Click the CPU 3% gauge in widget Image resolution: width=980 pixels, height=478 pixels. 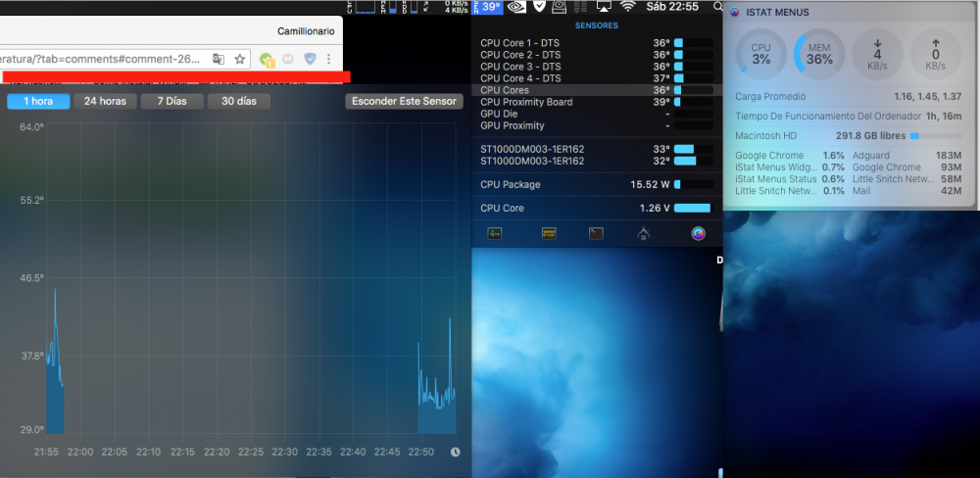pos(760,54)
